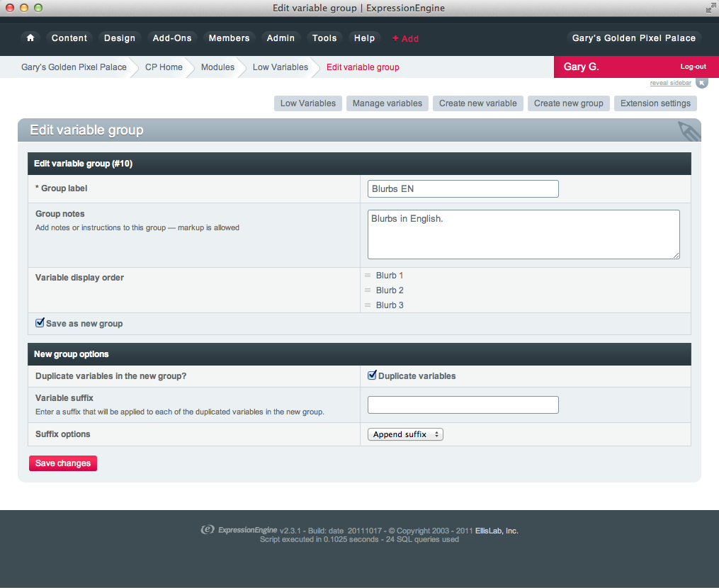Image resolution: width=719 pixels, height=588 pixels.
Task: Click the drag handle beside Blurb 3
Action: click(368, 305)
